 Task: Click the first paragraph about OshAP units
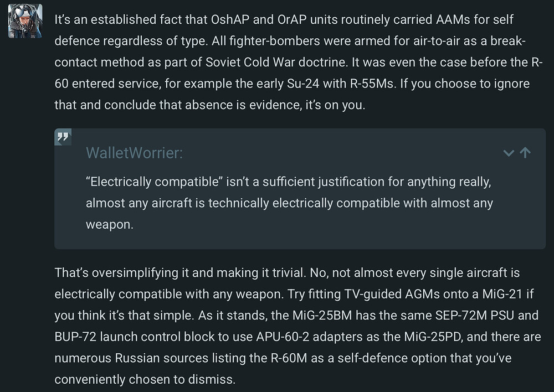[x=288, y=62]
